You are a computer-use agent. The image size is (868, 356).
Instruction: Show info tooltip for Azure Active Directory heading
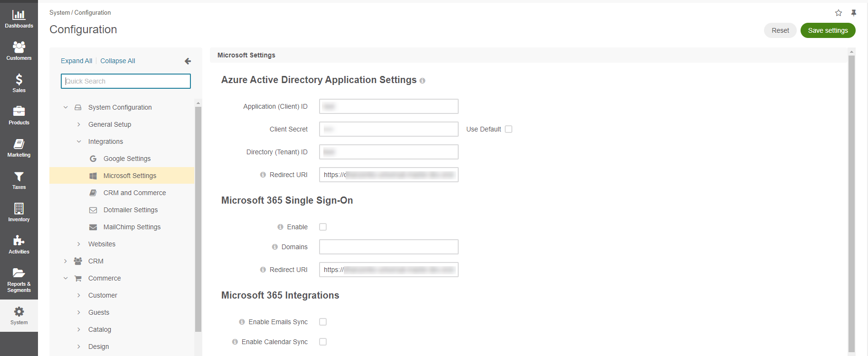tap(423, 81)
